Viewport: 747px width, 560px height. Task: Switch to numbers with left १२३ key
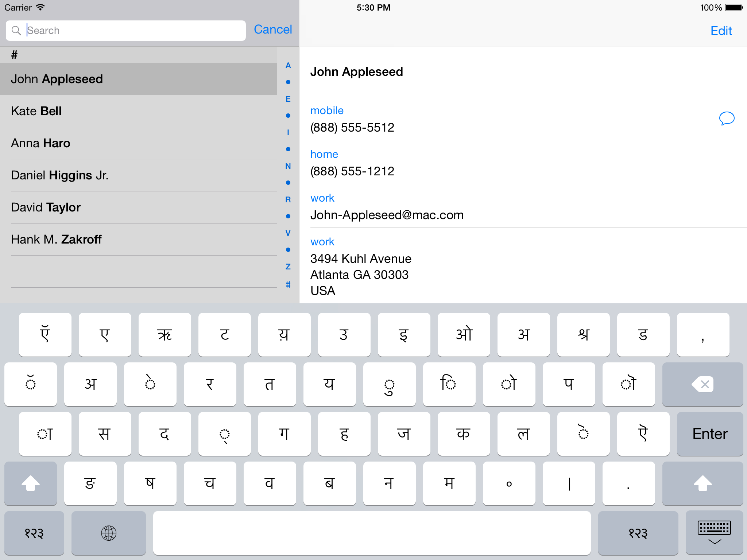tap(34, 533)
